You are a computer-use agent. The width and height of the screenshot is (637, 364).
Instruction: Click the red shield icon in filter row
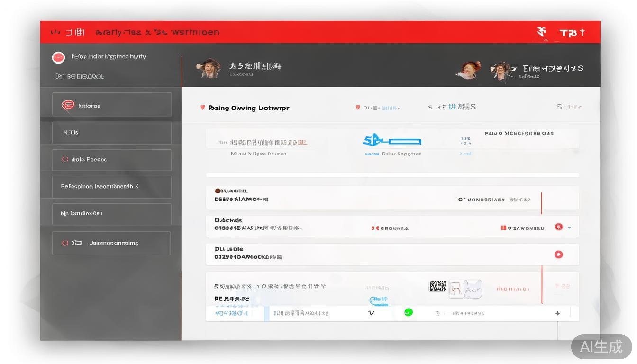[358, 108]
